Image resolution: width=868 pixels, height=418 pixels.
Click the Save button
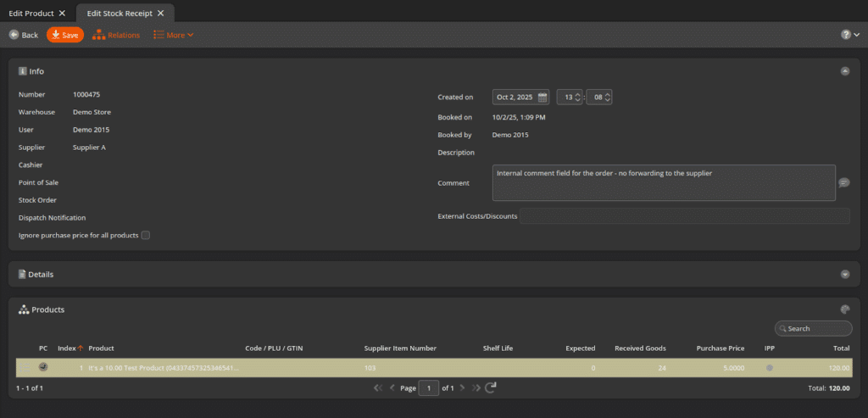[x=65, y=35]
